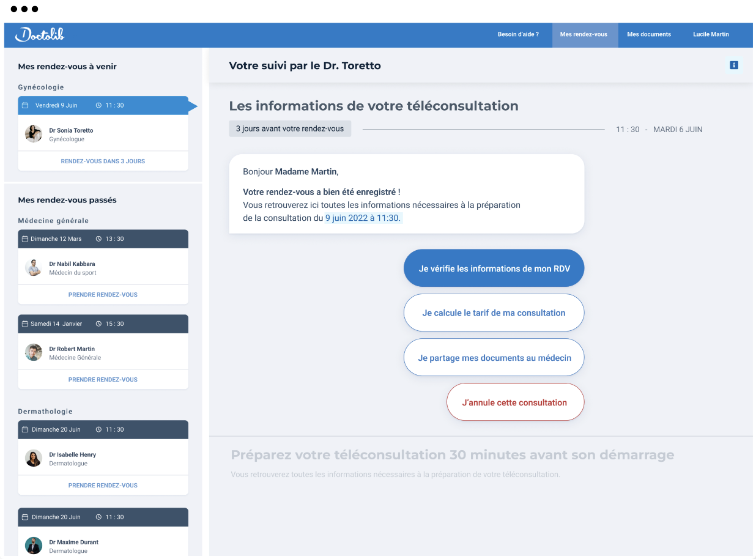The height and width of the screenshot is (559, 756).
Task: Open Dr Nabil Kabbara's profile photo
Action: 34,267
